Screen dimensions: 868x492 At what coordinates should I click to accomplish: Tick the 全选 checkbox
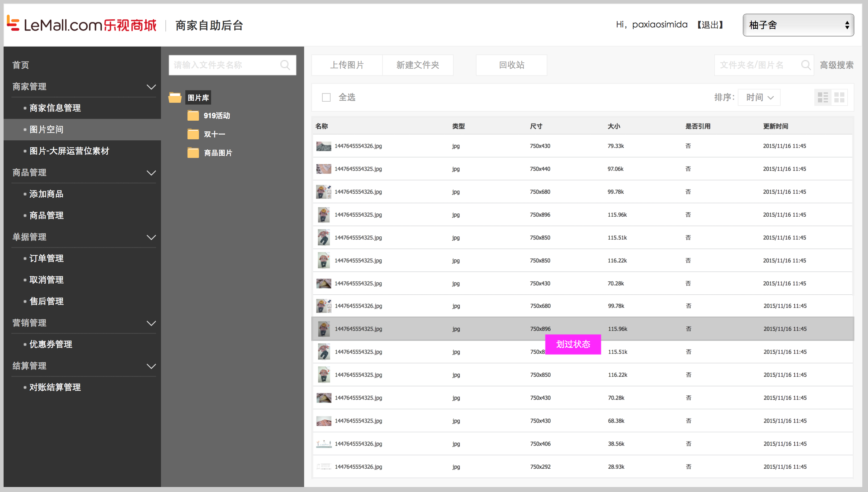point(326,97)
